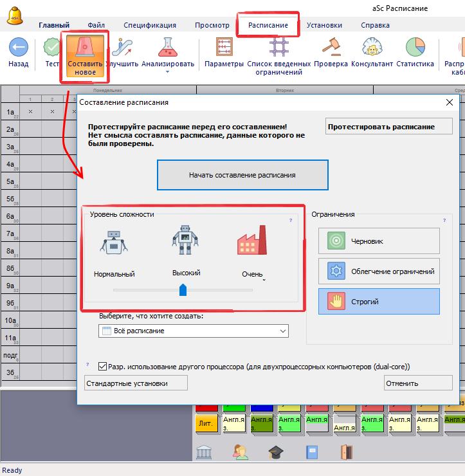Open the Статистика pie chart icon
This screenshot has width=465, height=476.
pyautogui.click(x=415, y=48)
